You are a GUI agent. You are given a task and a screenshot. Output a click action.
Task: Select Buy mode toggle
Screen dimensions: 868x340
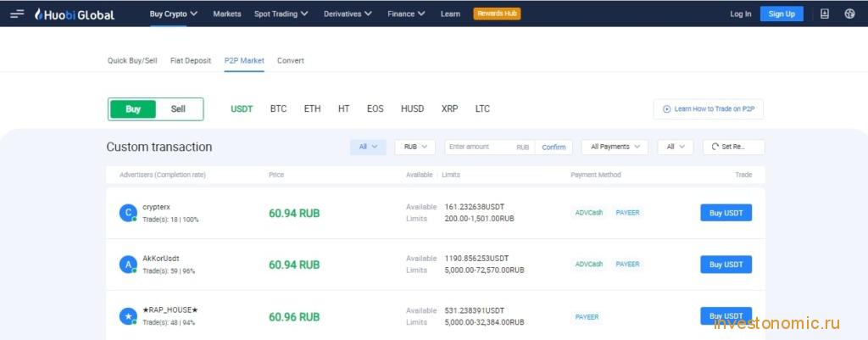133,109
